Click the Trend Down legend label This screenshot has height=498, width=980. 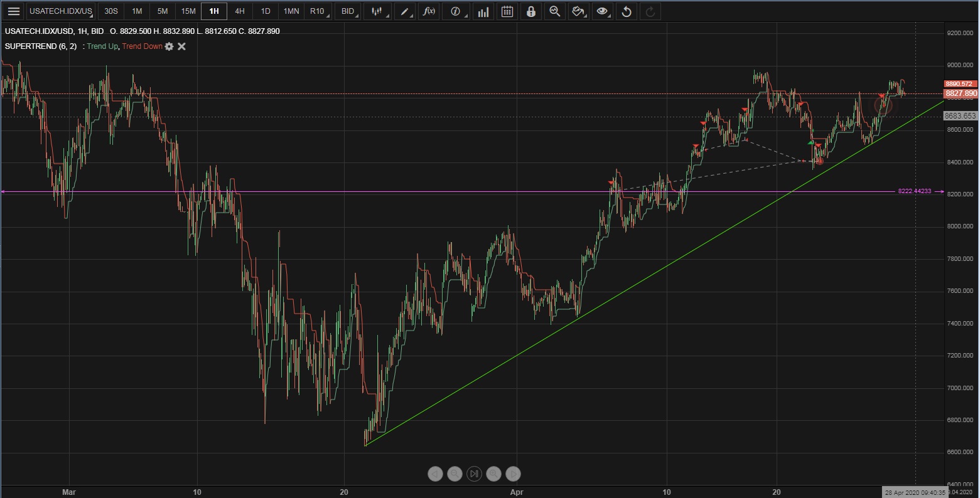click(142, 46)
